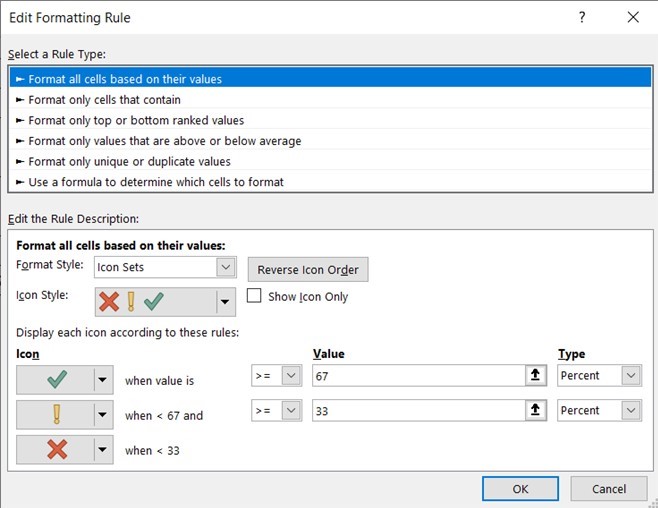This screenshot has width=658, height=508.
Task: Click range selector icon for value 67
Action: (535, 376)
